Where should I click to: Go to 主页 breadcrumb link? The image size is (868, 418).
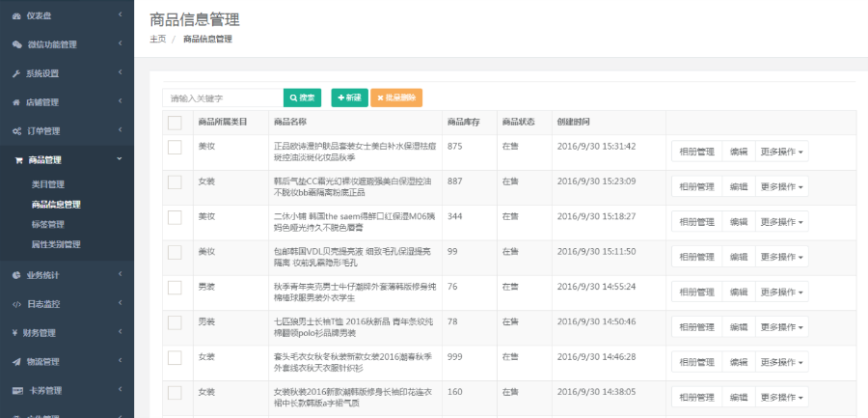click(158, 39)
